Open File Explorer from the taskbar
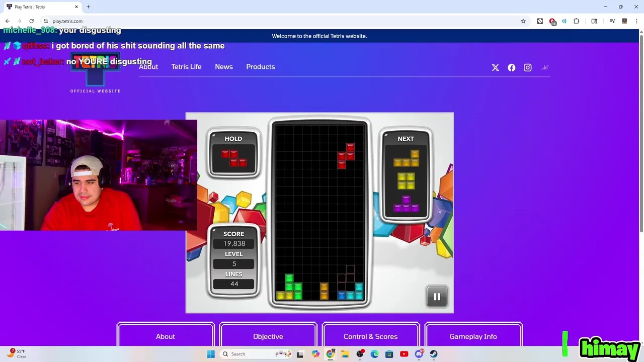 tap(345, 354)
